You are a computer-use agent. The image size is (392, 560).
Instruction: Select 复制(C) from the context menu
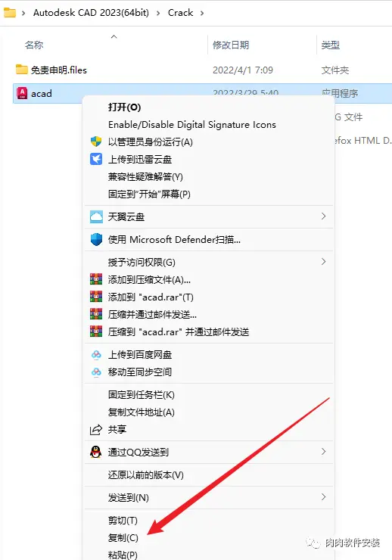tap(123, 537)
